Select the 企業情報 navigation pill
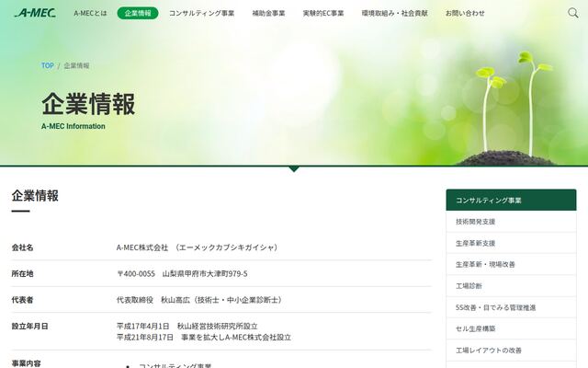The image size is (588, 368). tap(138, 13)
